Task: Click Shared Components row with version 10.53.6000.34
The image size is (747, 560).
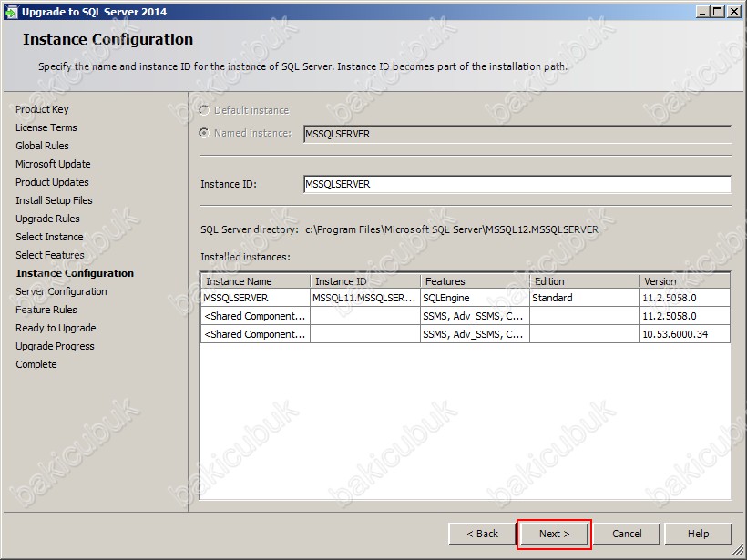Action: (x=466, y=334)
